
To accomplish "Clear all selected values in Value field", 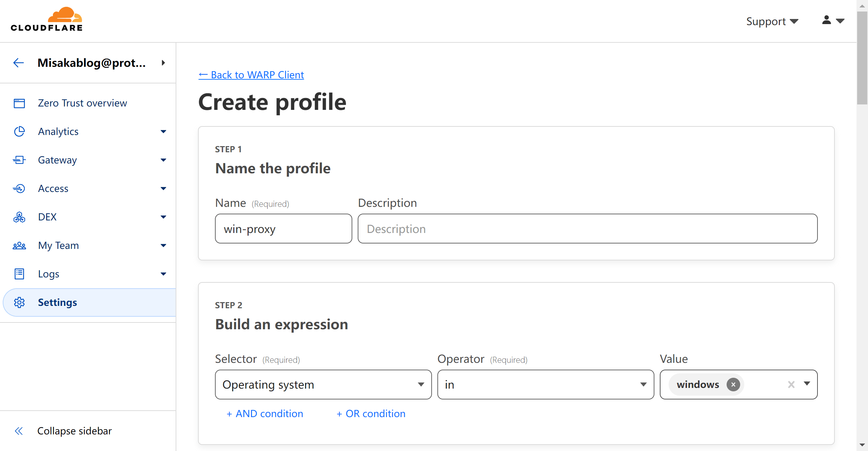I will pos(791,385).
